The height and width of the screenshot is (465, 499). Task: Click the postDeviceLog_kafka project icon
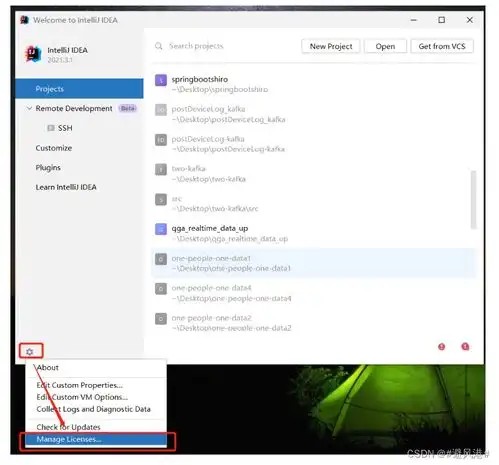[x=161, y=110]
